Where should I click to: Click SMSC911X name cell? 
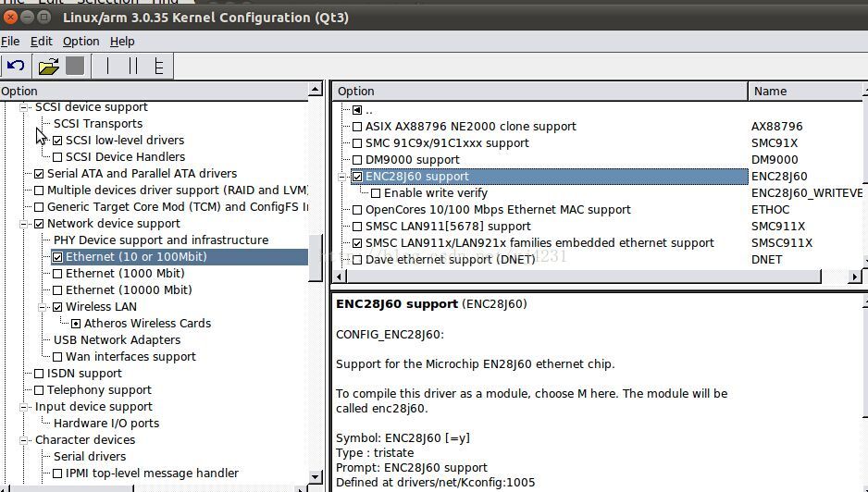click(782, 243)
